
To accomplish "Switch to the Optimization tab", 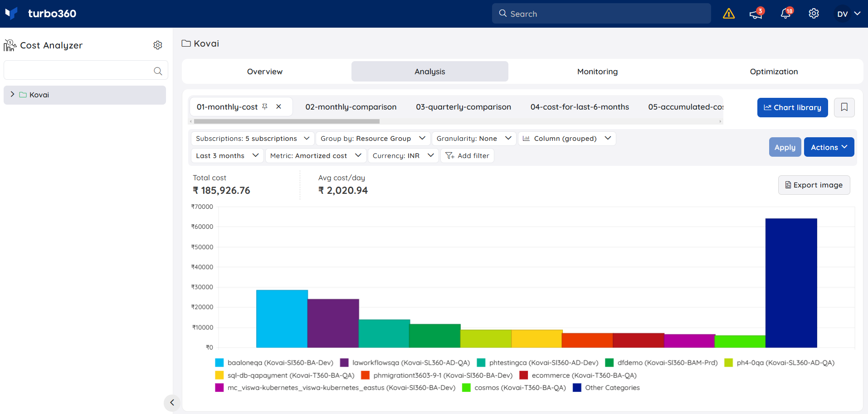I will [774, 72].
